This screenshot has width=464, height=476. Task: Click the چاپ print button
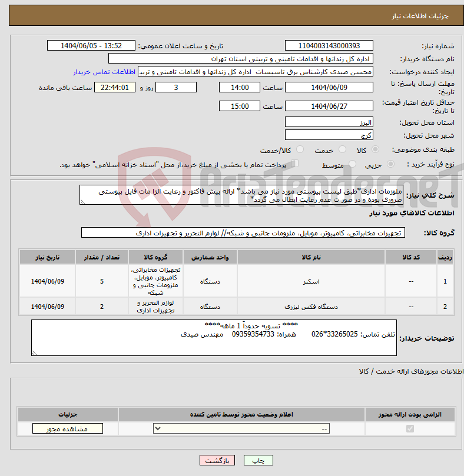click(x=258, y=460)
